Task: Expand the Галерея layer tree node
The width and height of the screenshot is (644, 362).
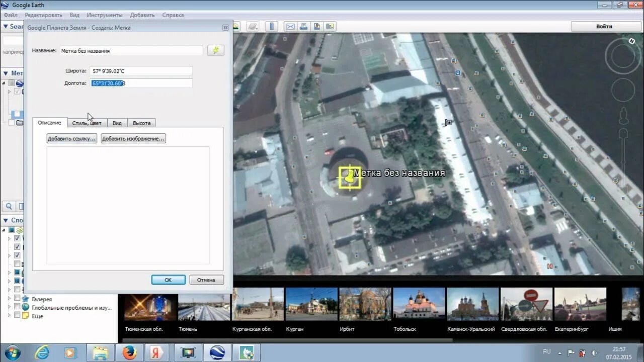Action: coord(9,298)
